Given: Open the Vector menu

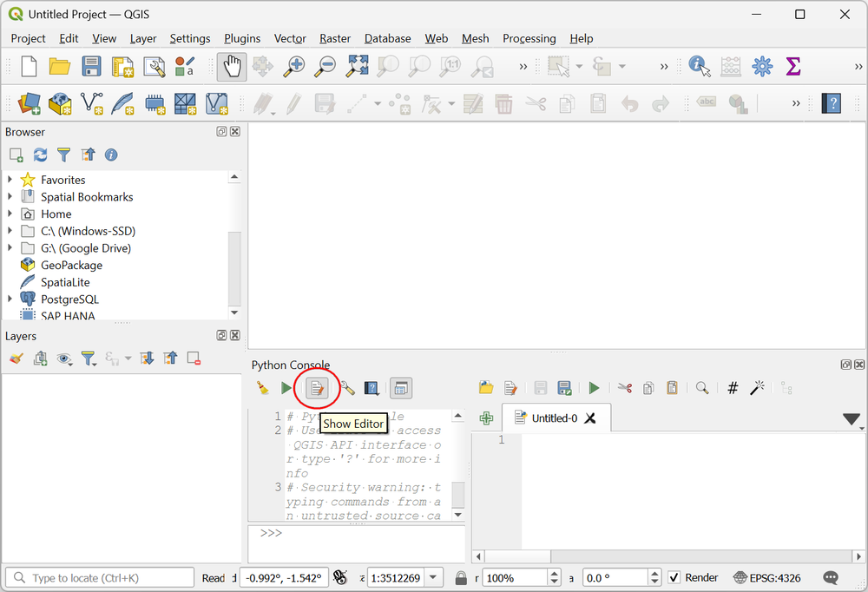Looking at the screenshot, I should [x=290, y=38].
